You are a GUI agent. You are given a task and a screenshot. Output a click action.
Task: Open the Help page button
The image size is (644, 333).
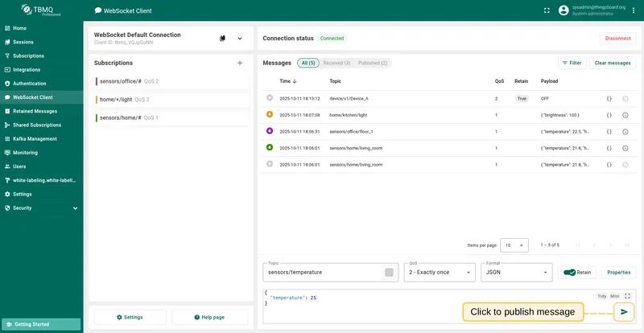point(210,318)
